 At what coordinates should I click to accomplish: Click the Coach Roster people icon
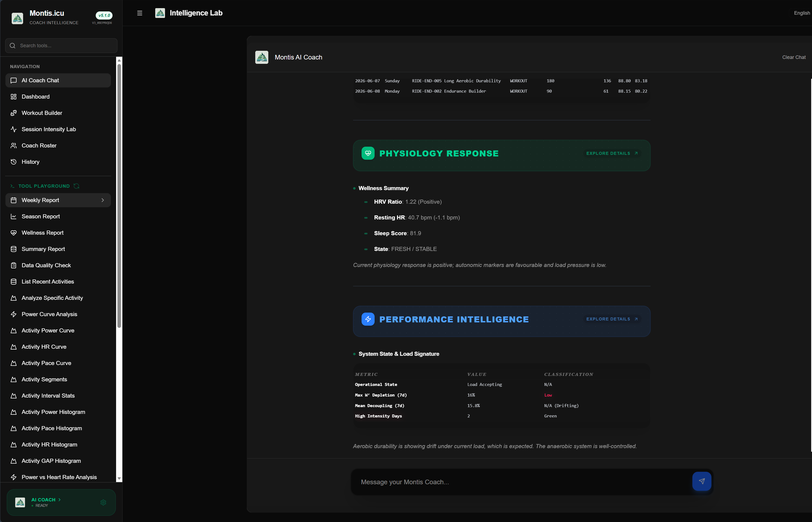14,145
